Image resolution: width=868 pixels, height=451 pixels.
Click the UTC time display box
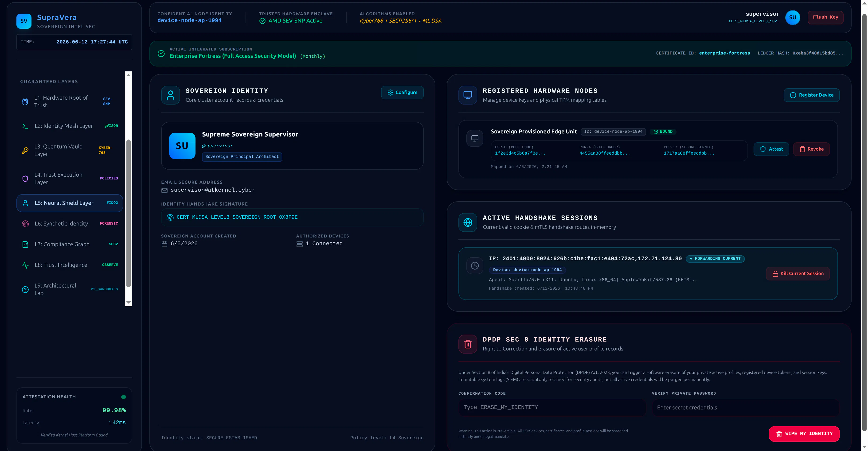click(74, 42)
